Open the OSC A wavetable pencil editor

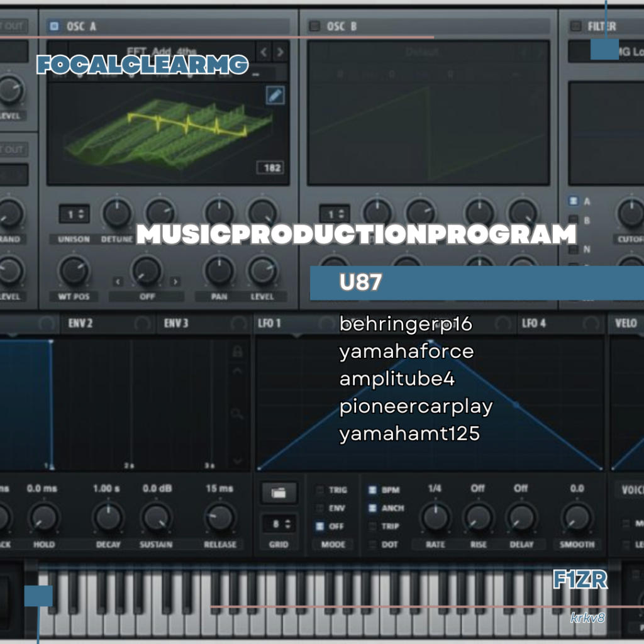point(275,96)
